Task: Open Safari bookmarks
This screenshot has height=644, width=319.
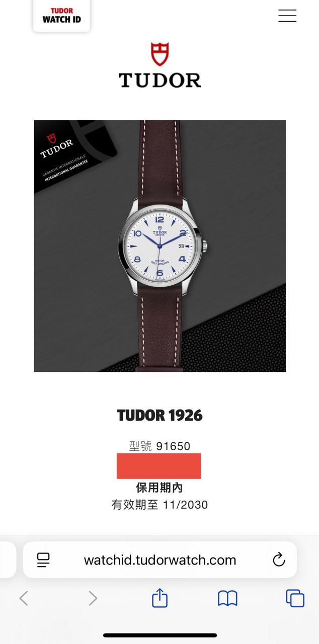Action: 227,598
